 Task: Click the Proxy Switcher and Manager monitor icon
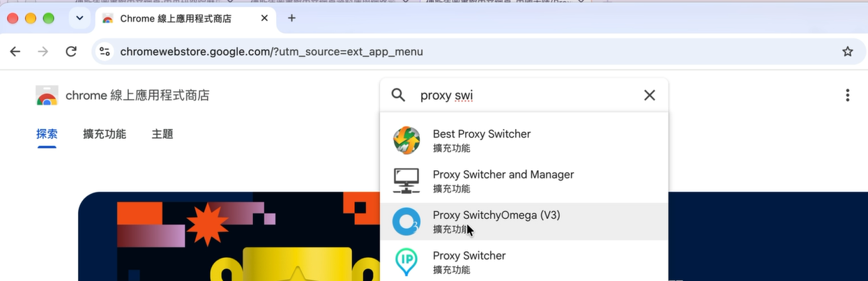click(406, 181)
